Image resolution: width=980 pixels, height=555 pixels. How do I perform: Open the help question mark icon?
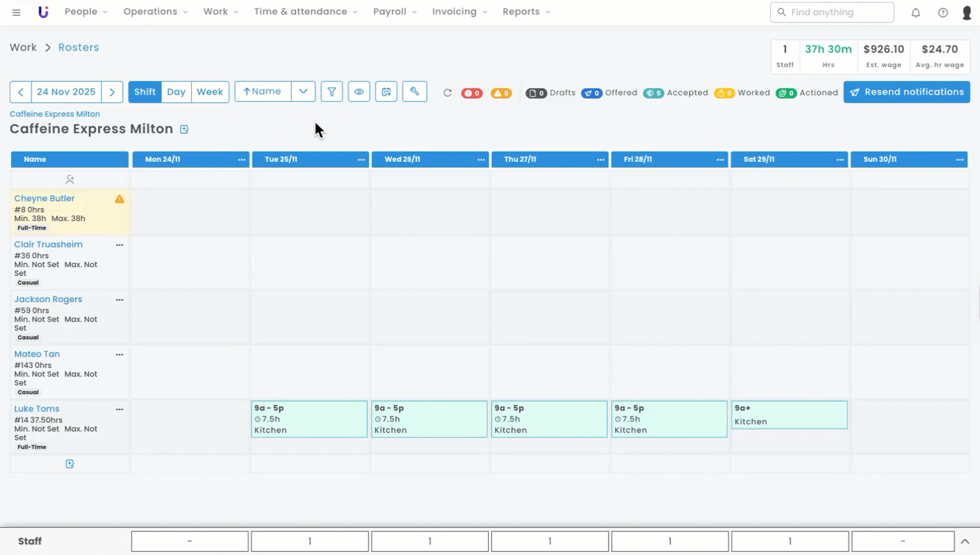[942, 12]
